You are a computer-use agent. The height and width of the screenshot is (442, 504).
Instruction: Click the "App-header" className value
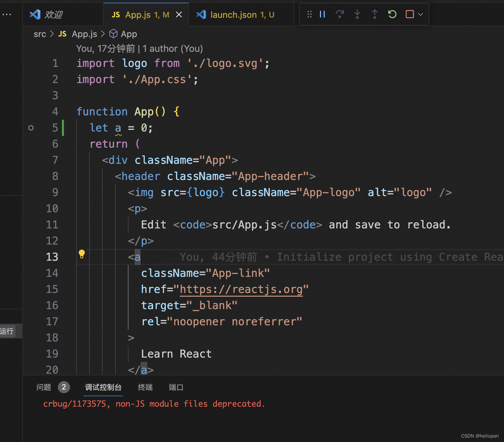pos(271,176)
